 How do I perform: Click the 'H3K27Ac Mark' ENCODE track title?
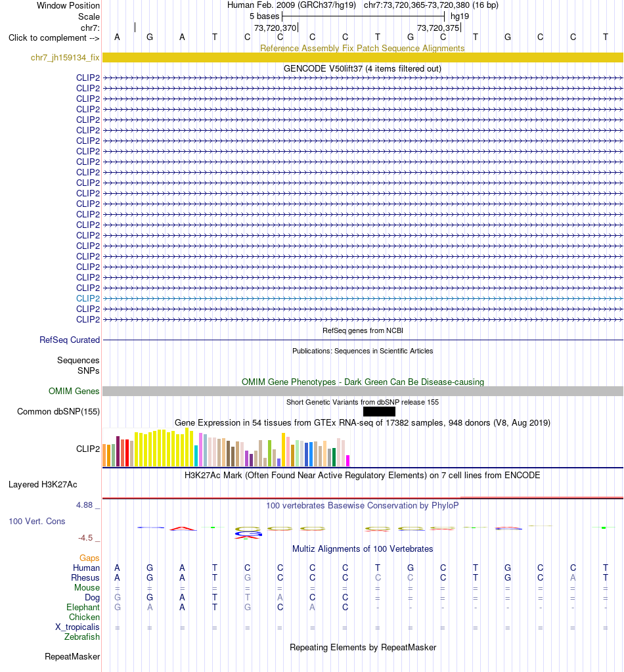[363, 475]
